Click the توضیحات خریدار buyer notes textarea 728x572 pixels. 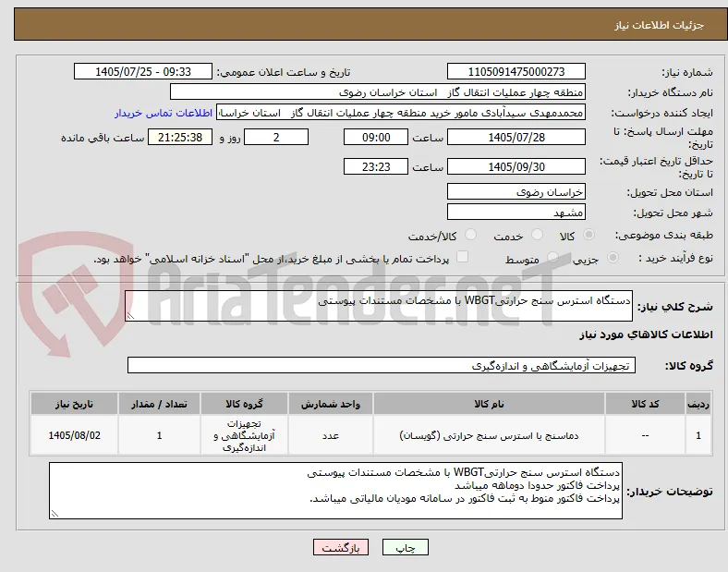tap(335, 491)
